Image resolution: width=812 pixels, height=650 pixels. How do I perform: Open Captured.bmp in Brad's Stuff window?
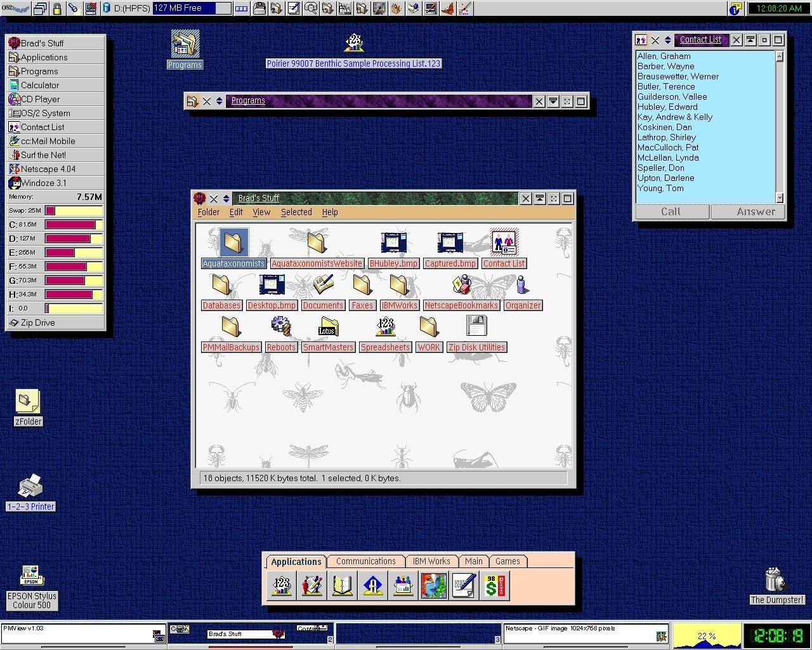pyautogui.click(x=450, y=242)
